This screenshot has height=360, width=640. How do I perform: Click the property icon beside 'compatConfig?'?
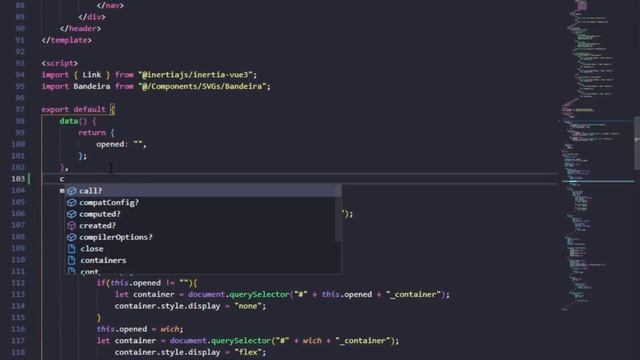coord(72,202)
